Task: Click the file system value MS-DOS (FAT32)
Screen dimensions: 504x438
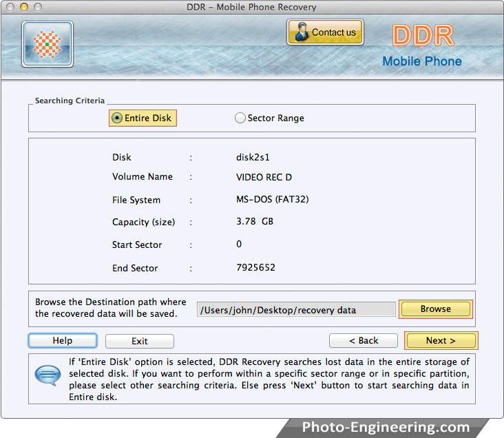Action: (x=272, y=200)
